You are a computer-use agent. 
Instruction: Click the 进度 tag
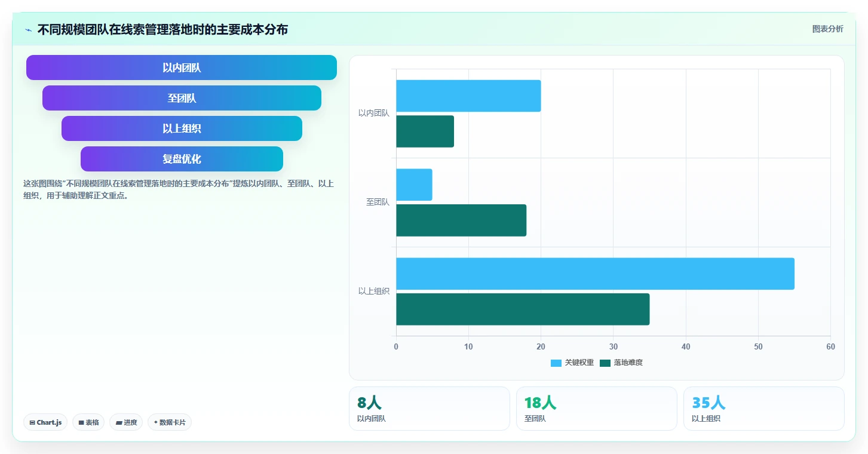126,422
